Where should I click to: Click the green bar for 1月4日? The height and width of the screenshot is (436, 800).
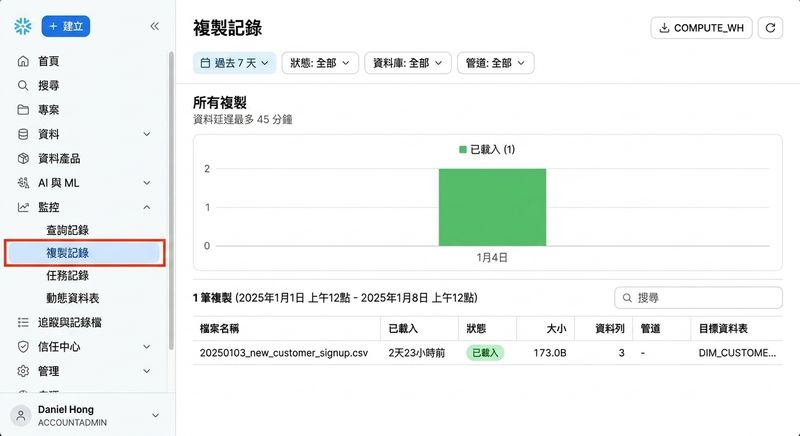tap(492, 207)
